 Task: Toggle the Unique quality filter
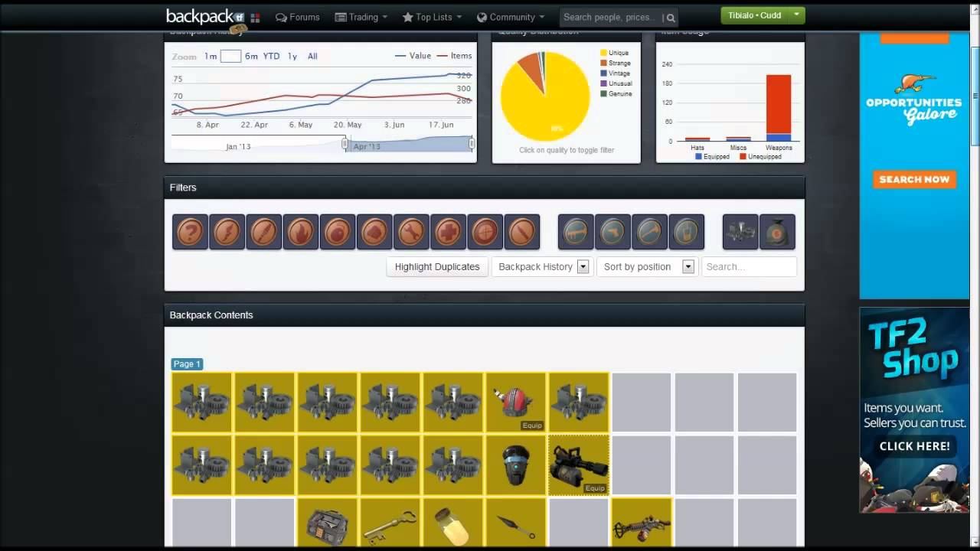point(614,53)
